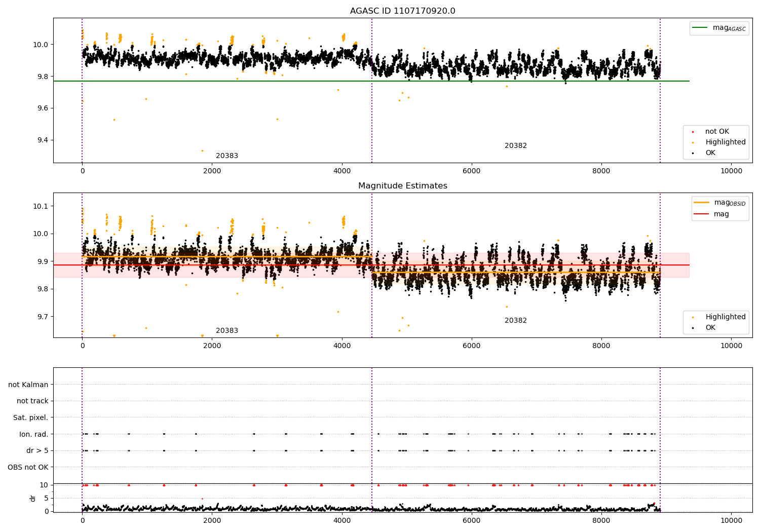This screenshot has height=532, width=760.
Task: Click y-tick 10 on the dr axis
Action: tap(44, 485)
